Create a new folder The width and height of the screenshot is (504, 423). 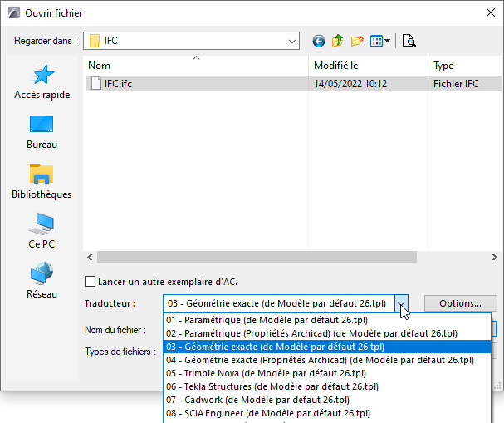(x=357, y=41)
